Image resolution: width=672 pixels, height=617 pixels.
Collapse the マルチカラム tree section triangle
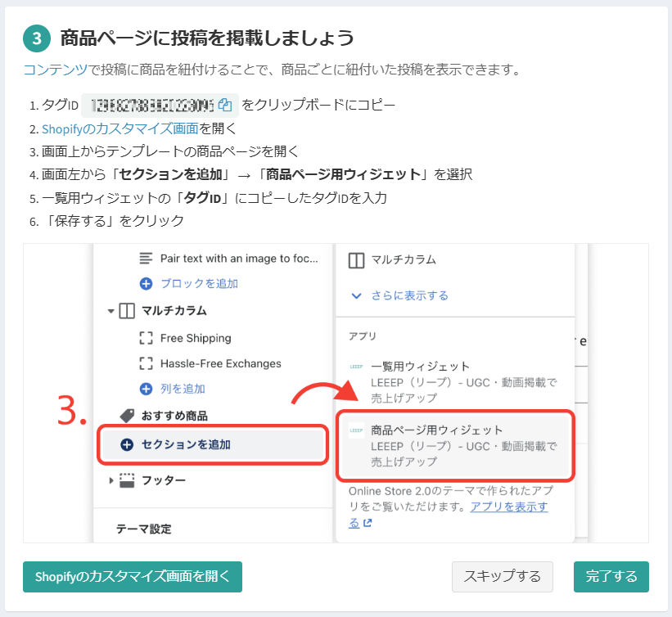click(111, 311)
